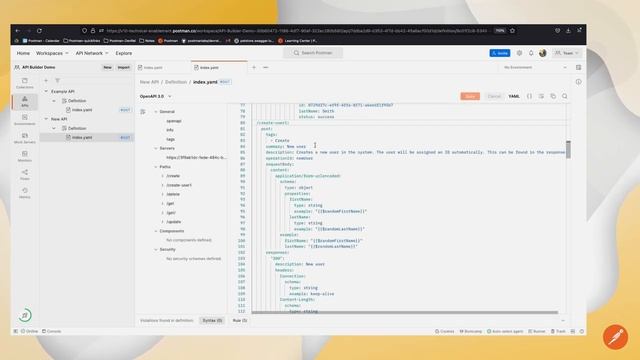Click the Import button
This screenshot has width=640, height=360.
(x=124, y=67)
